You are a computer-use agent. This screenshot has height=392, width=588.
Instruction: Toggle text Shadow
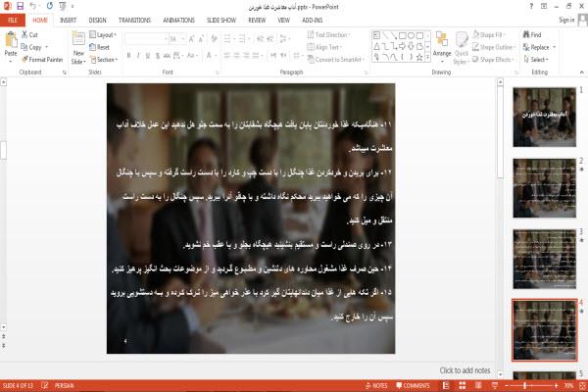[158, 56]
